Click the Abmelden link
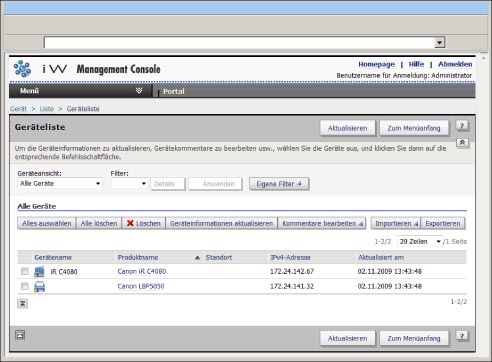 455,64
